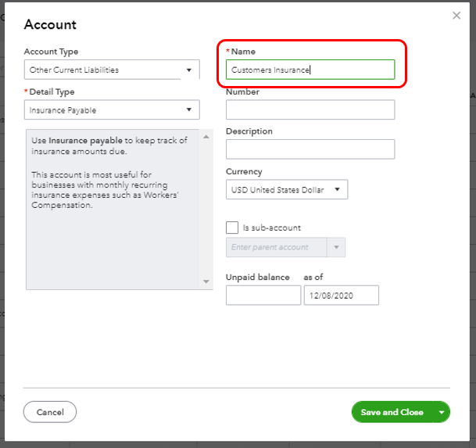The height and width of the screenshot is (448, 476).
Task: Click the Enter parent account field
Action: pos(278,248)
